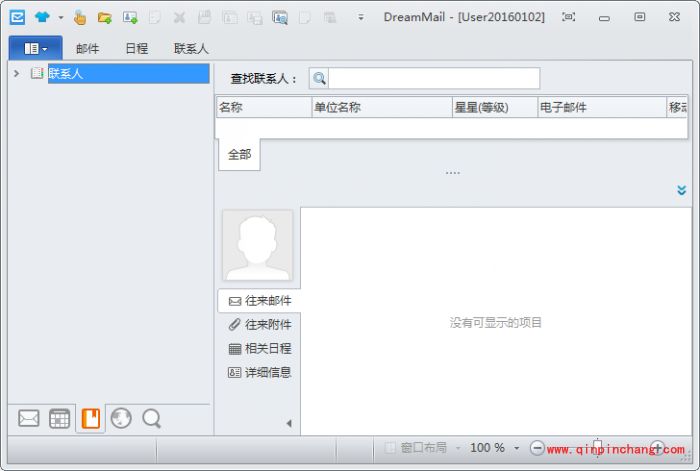Click the four-dot splitter handle
Viewport: 700px width, 471px height.
tap(452, 172)
